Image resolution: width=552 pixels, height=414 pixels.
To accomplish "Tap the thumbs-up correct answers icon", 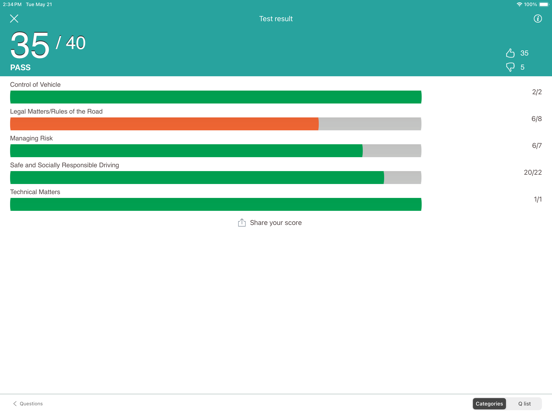I will coord(510,53).
